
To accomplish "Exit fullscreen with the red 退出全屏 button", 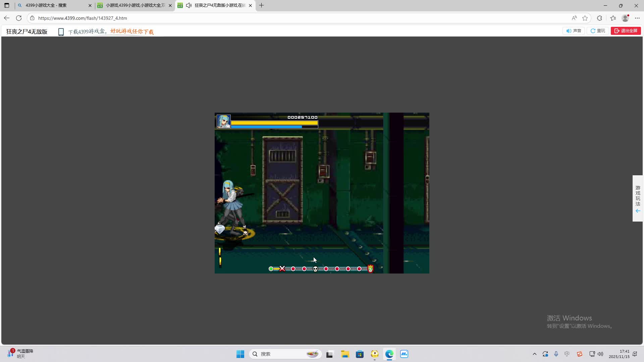I will [626, 31].
